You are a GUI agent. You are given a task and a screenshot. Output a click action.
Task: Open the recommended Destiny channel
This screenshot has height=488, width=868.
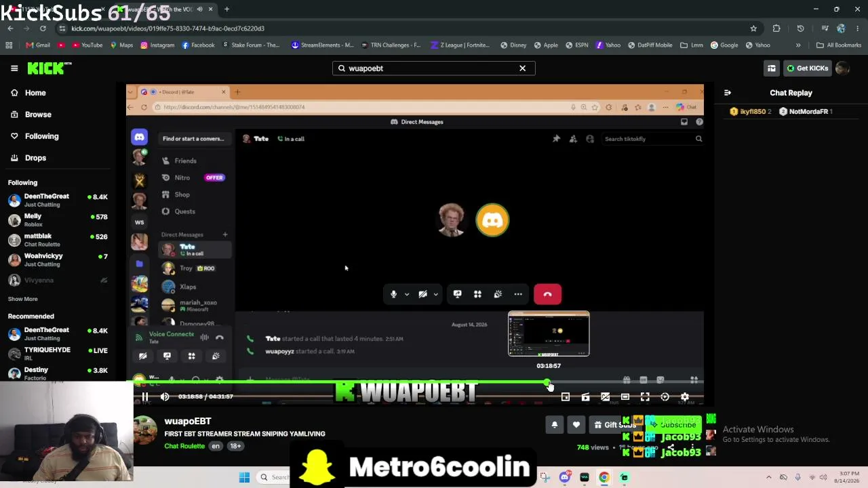point(58,373)
